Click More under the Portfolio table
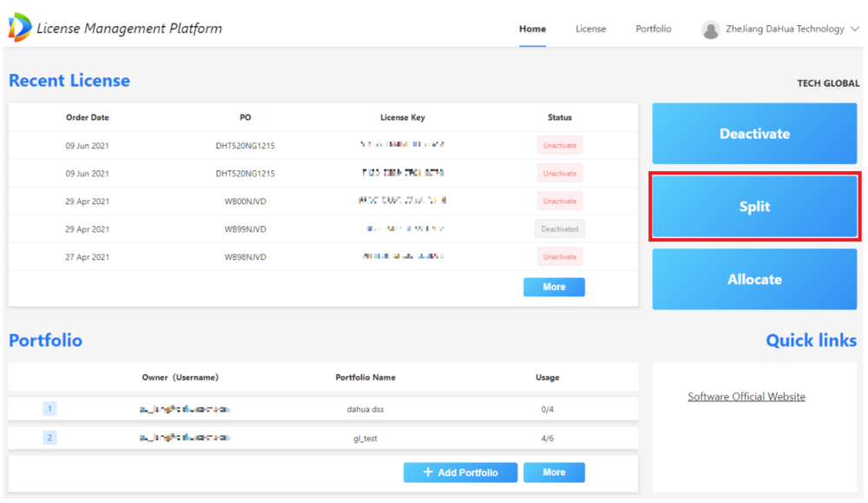This screenshot has width=868, height=503. coord(554,473)
